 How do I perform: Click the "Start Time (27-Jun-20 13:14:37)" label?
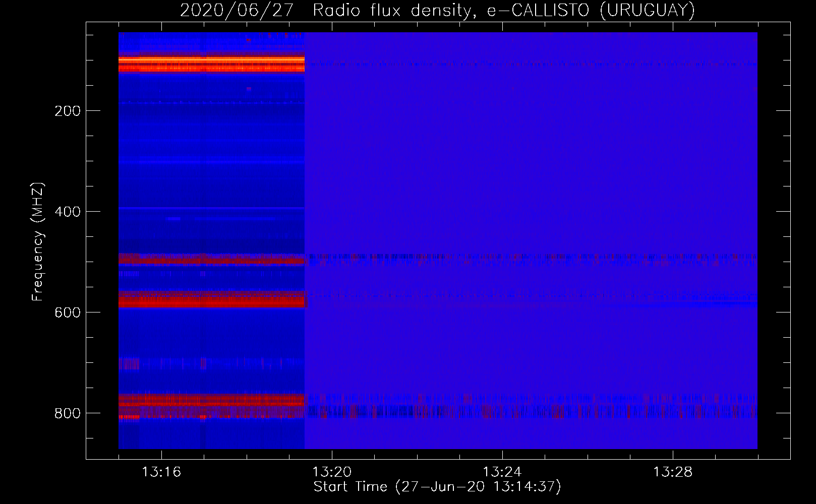pyautogui.click(x=437, y=487)
